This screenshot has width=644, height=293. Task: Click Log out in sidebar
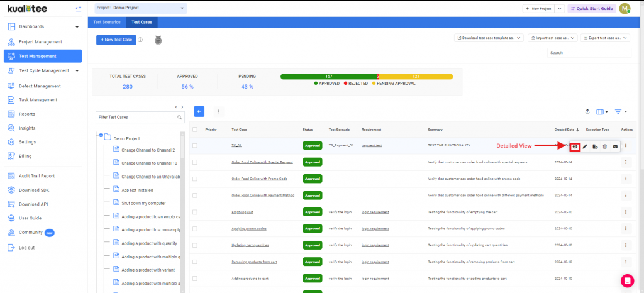[x=26, y=248]
